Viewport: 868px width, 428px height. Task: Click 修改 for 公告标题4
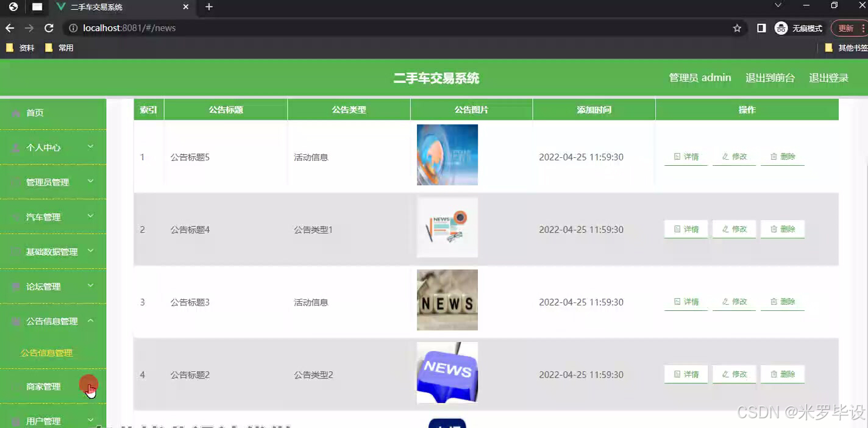734,229
